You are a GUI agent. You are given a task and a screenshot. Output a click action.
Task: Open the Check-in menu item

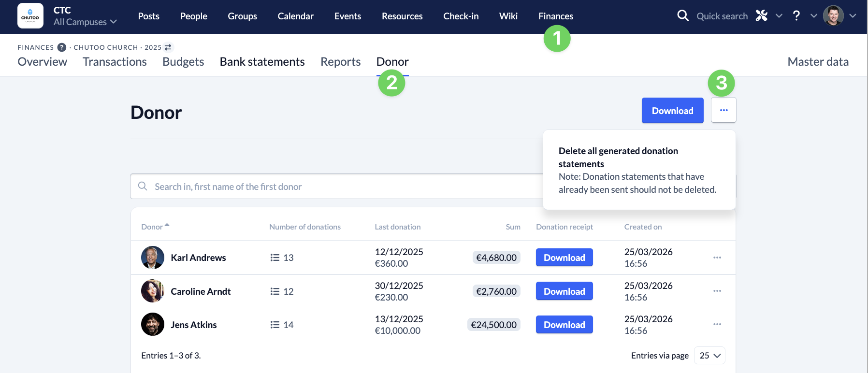point(461,16)
